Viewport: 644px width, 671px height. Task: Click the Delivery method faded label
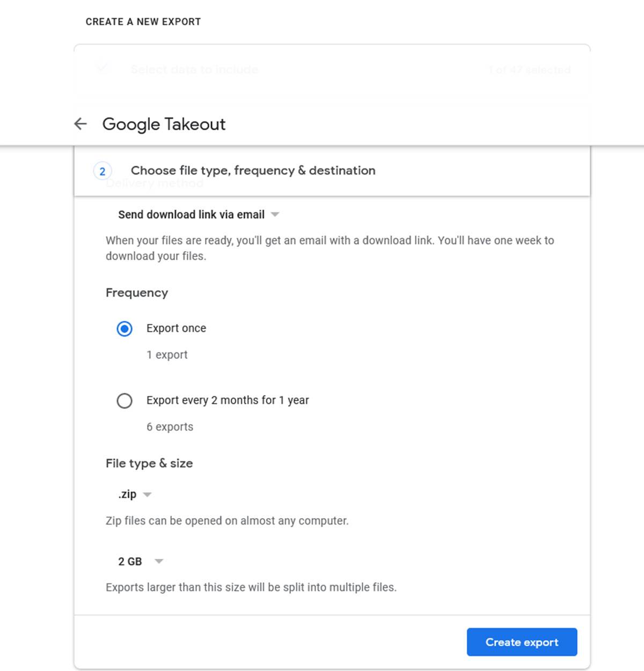click(155, 183)
